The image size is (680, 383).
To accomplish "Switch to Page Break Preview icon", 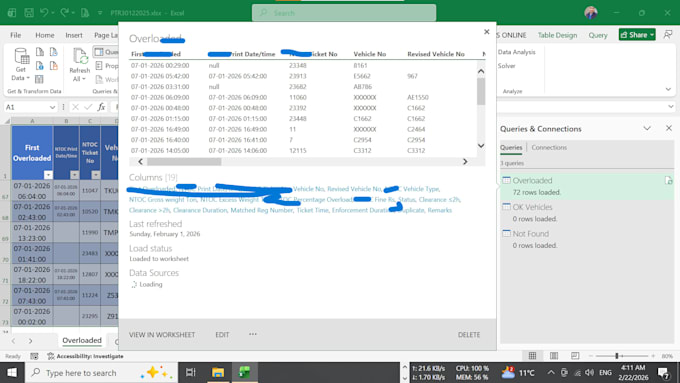I will [x=575, y=356].
